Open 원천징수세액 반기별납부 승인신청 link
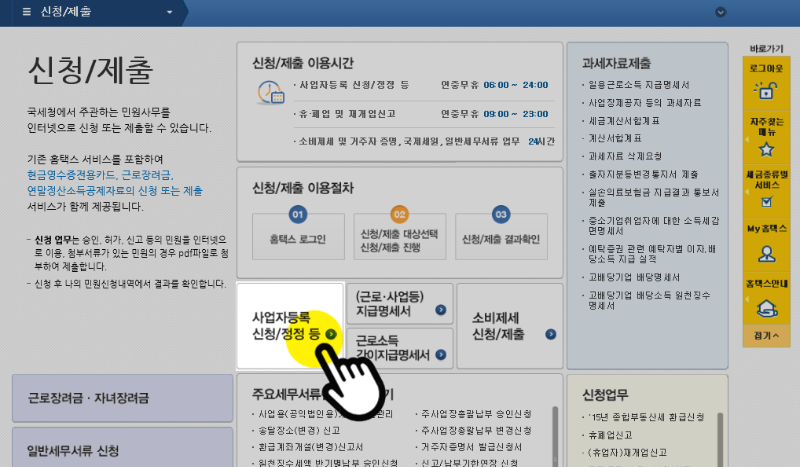Viewport: 800px width, 467px height. pos(328,462)
